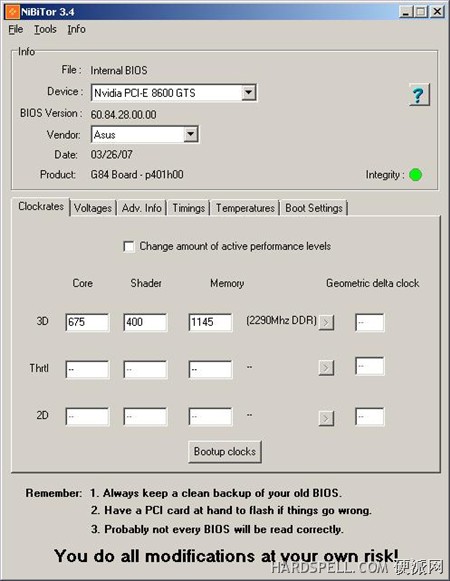450x581 pixels.
Task: Click the 3D Shader clock field showing 400
Action: click(145, 322)
